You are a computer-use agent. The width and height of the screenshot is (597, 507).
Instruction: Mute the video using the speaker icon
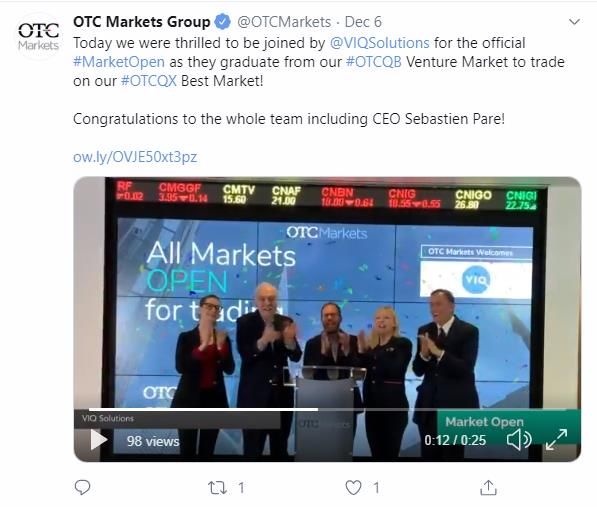click(x=519, y=440)
